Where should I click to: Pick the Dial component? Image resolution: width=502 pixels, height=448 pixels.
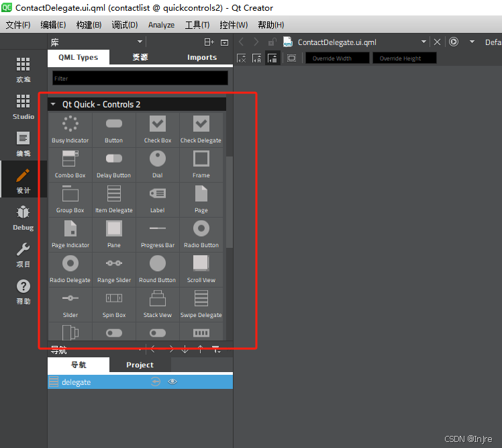click(x=158, y=165)
